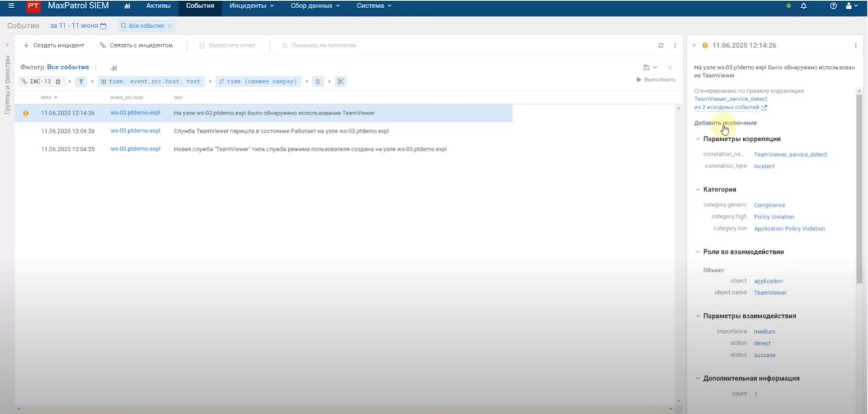
Task: Collapse the event details card arrow
Action: pos(694,45)
